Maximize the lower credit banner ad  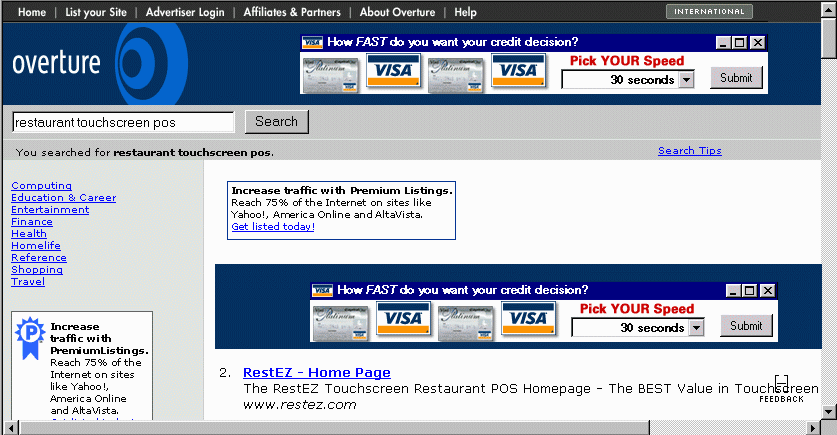click(750, 291)
